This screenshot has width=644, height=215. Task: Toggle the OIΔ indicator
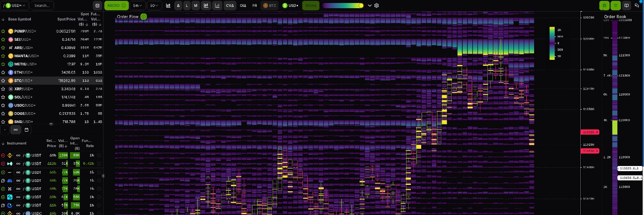tap(243, 6)
